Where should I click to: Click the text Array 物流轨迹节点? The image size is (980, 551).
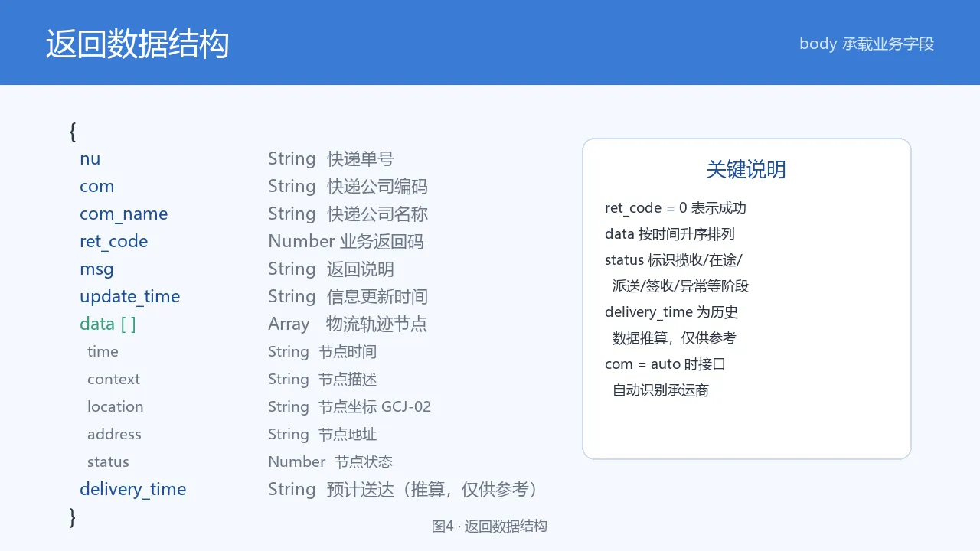pos(348,324)
